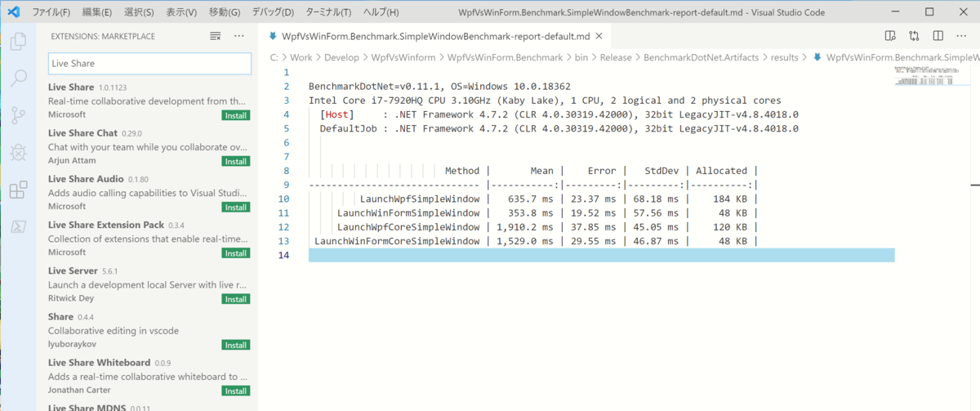The width and height of the screenshot is (980, 411).
Task: Install the Live Share Whiteboard extension
Action: 236,391
